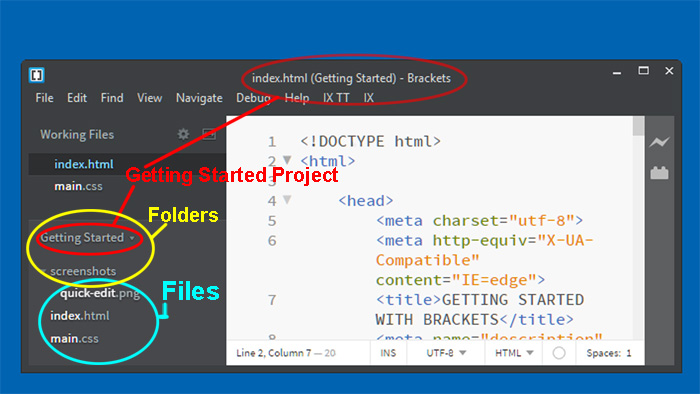Click the Working Files header label

[77, 134]
